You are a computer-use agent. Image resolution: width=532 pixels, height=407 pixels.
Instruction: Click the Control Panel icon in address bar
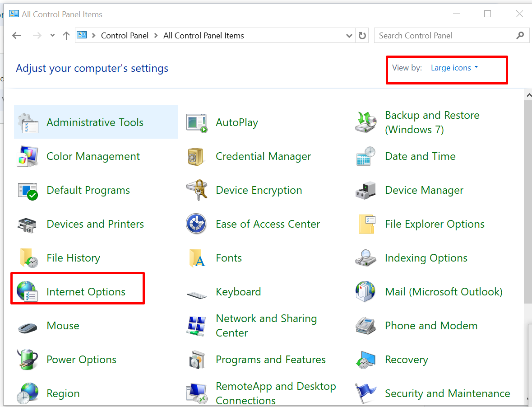tap(82, 35)
